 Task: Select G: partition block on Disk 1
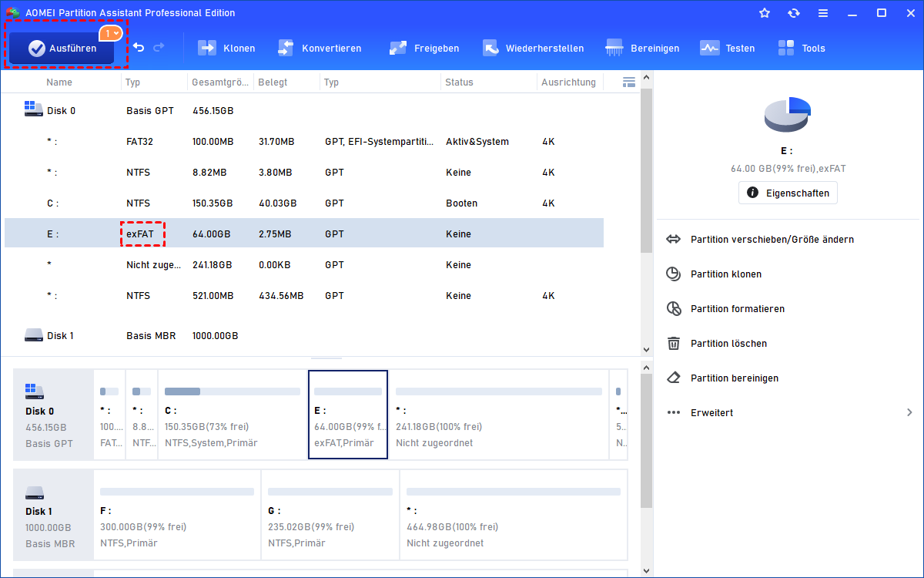pos(330,515)
